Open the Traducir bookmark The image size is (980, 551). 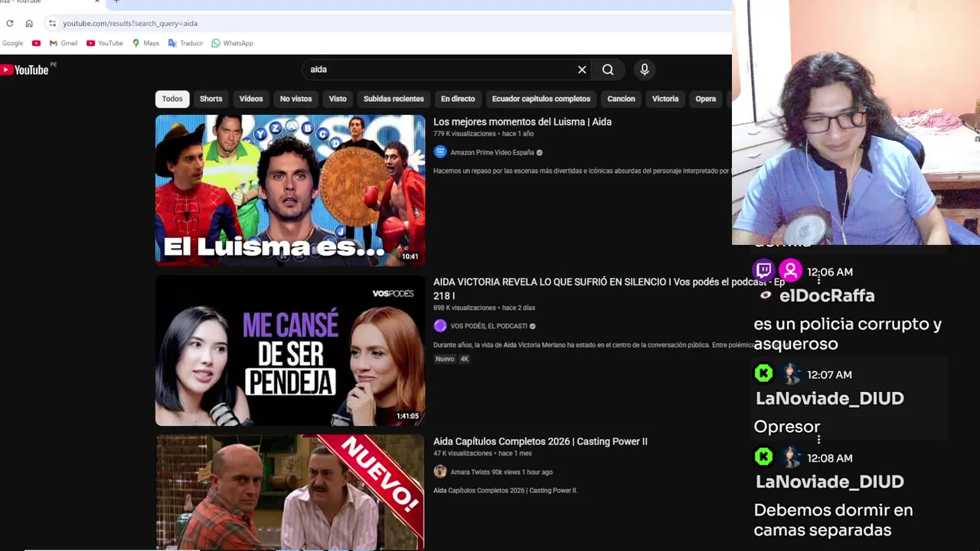[x=185, y=43]
